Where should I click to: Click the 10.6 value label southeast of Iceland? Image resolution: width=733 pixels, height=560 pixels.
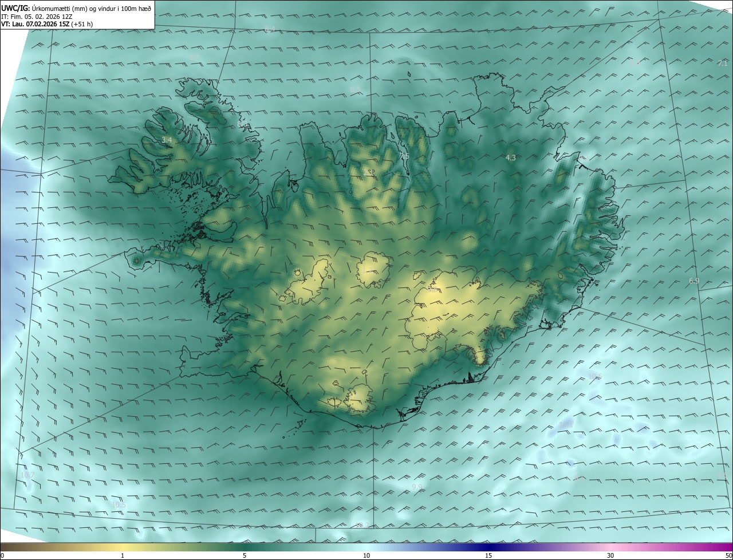pyautogui.click(x=596, y=376)
